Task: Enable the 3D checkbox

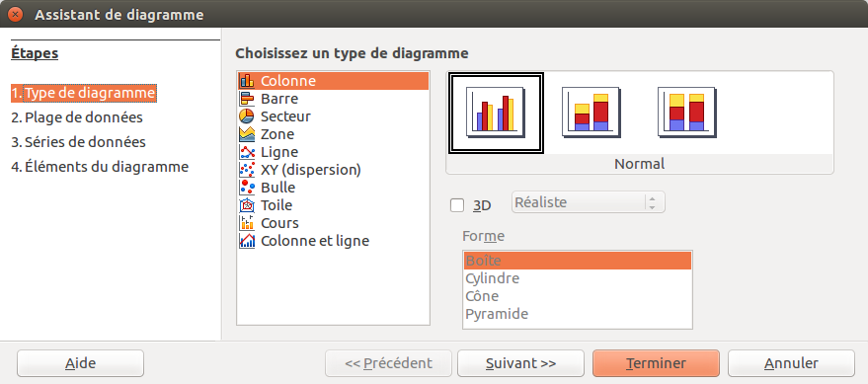Action: (x=457, y=205)
